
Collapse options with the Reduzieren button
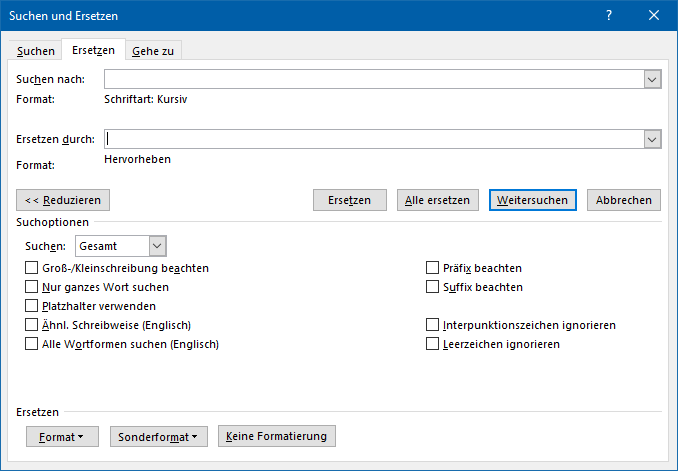tap(63, 200)
